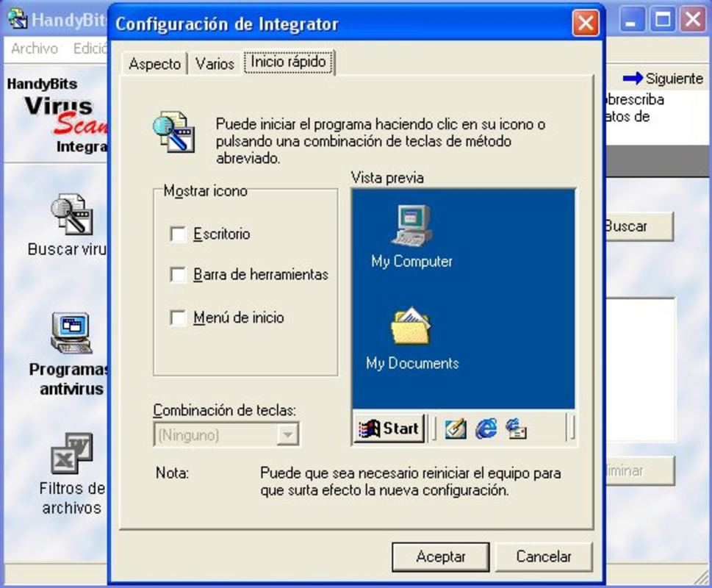Click My Documents folder icon in preview
This screenshot has width=712, height=588.
(x=411, y=326)
